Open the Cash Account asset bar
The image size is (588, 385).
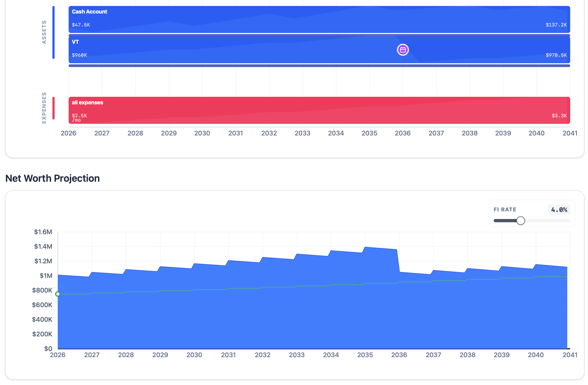coord(319,19)
